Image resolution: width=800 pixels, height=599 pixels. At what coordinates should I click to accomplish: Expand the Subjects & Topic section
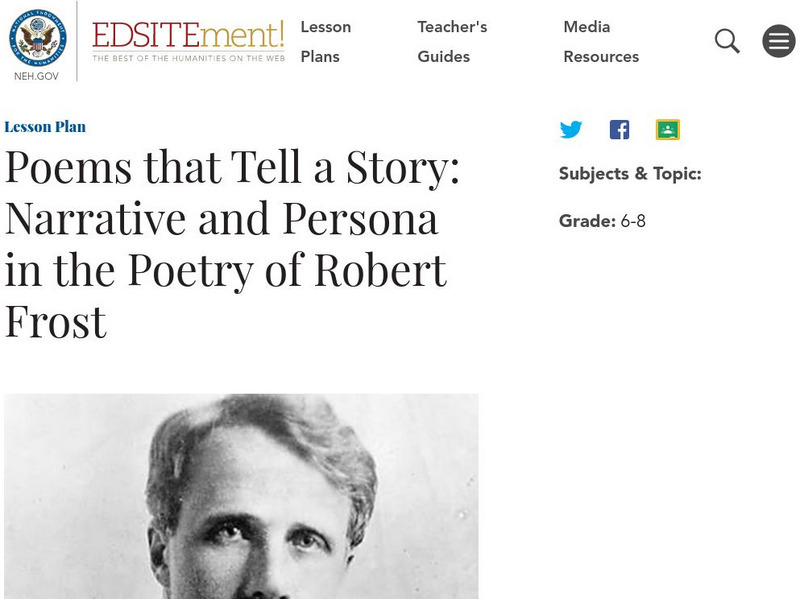click(630, 174)
